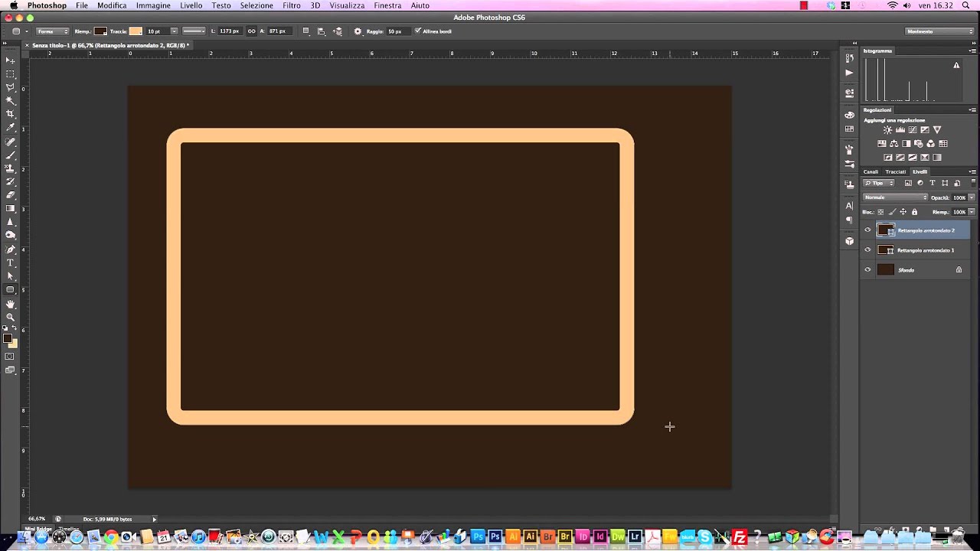Screen dimensions: 980x551
Task: Select the Path Selection arrow tool
Action: pyautogui.click(x=11, y=276)
